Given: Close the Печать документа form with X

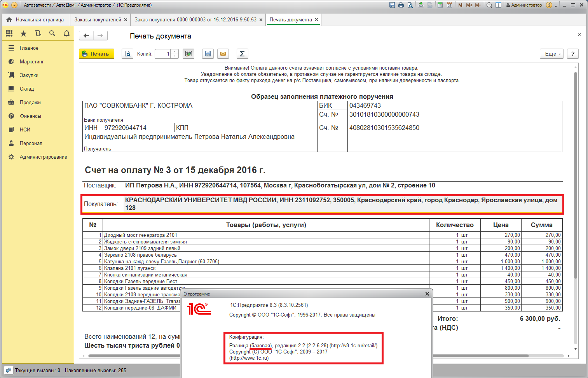Looking at the screenshot, I should (x=579, y=35).
